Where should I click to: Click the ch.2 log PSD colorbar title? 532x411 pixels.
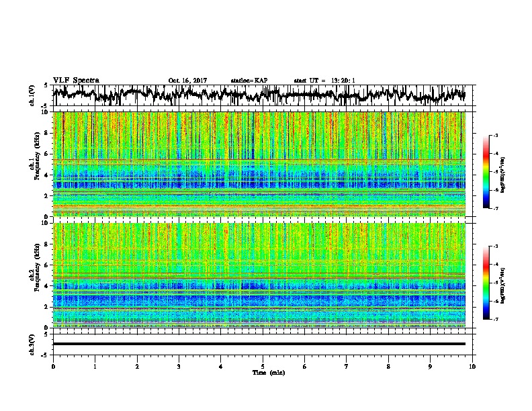(503, 285)
